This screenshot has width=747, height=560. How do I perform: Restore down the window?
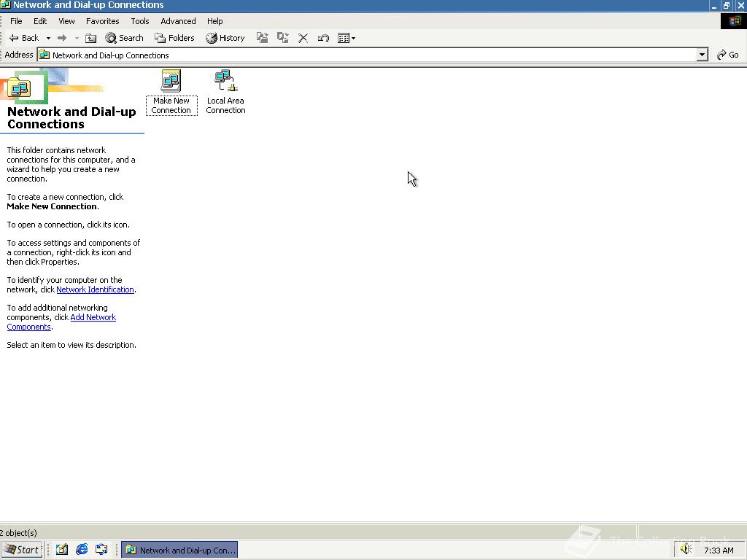click(x=726, y=5)
